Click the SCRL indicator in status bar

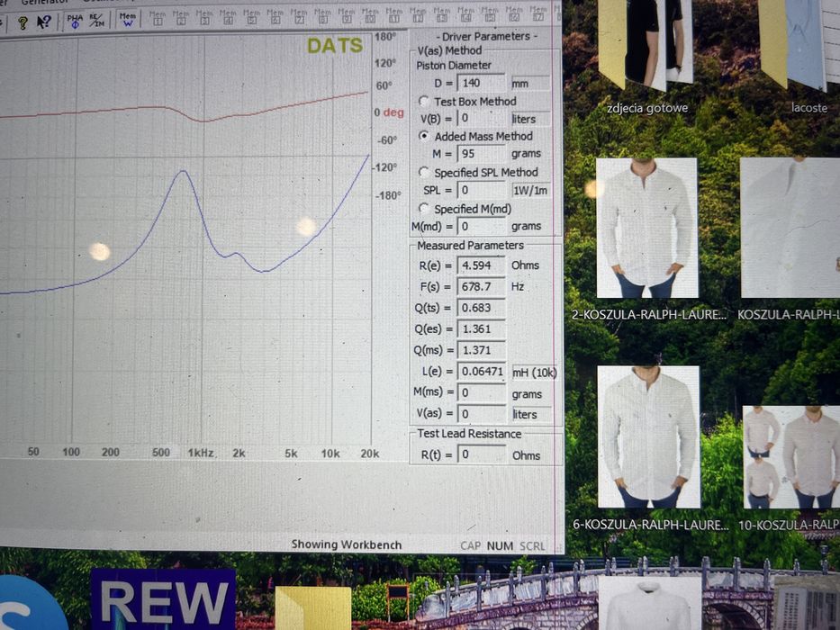coord(532,546)
